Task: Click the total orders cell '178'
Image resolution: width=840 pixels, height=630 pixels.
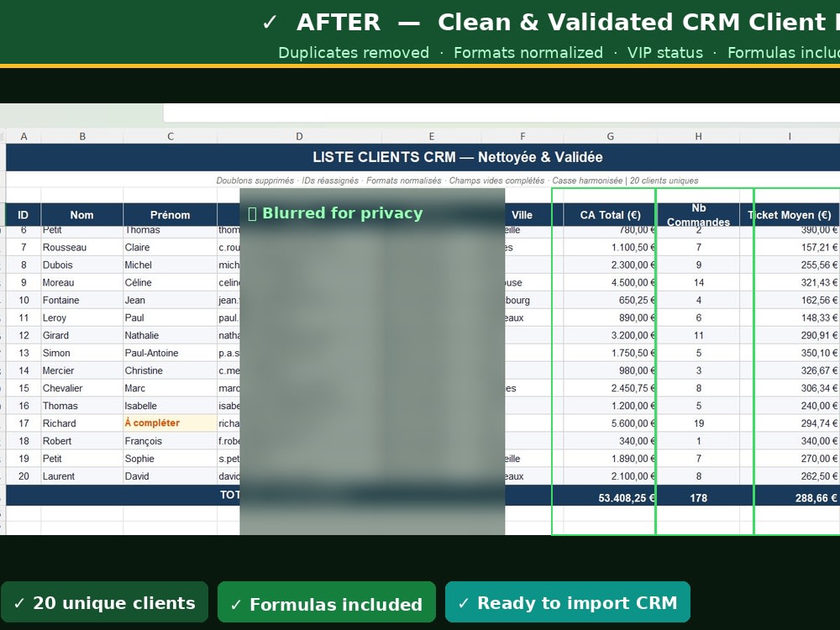Action: (698, 497)
